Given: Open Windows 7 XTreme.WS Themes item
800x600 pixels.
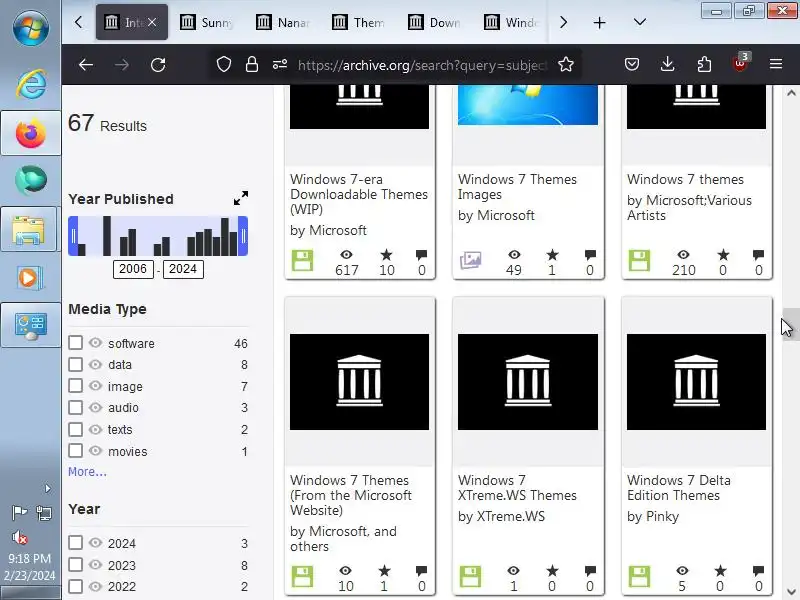Looking at the screenshot, I should (x=517, y=487).
